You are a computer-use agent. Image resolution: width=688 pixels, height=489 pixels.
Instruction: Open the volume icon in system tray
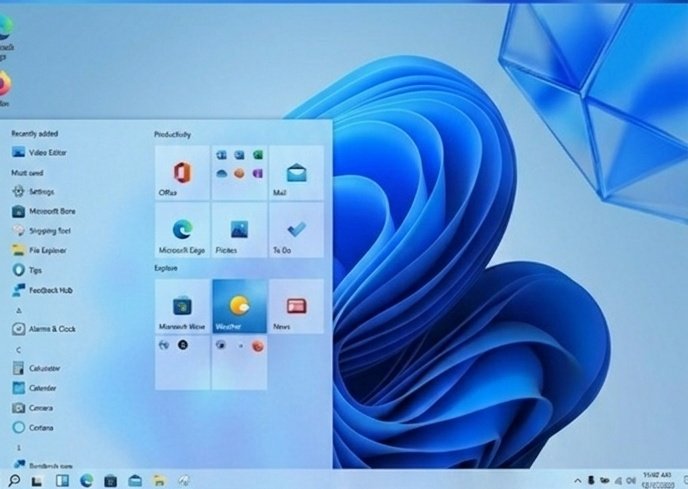coord(631,481)
